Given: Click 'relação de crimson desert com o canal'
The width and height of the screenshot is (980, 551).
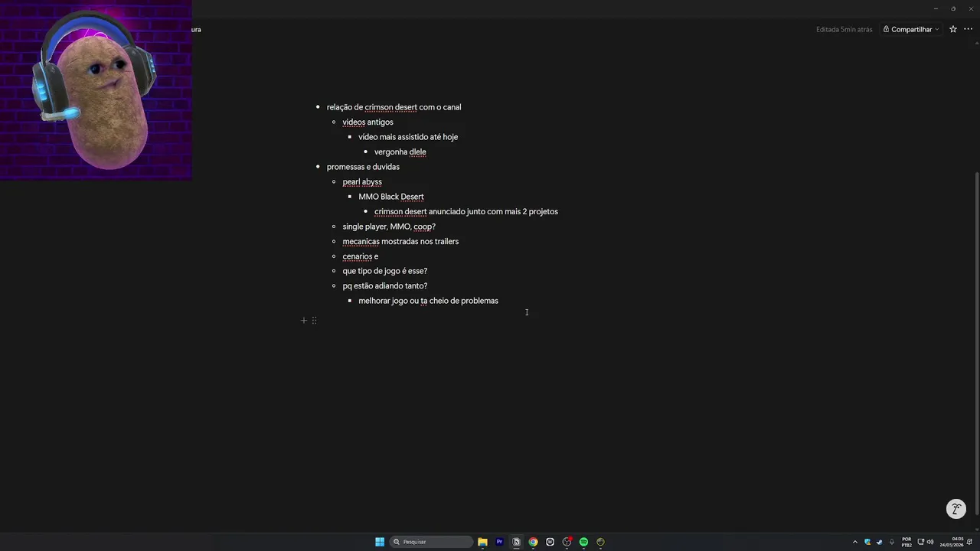Looking at the screenshot, I should pyautogui.click(x=394, y=107).
